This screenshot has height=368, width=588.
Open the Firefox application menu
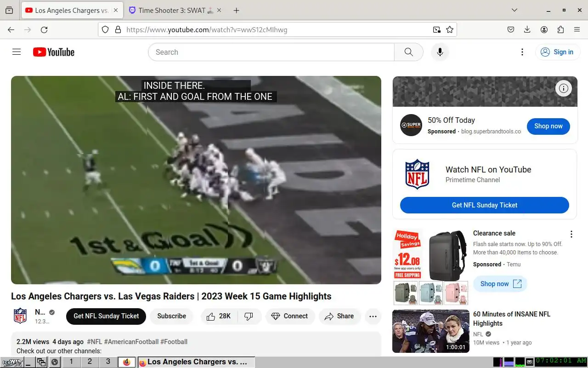[577, 29]
